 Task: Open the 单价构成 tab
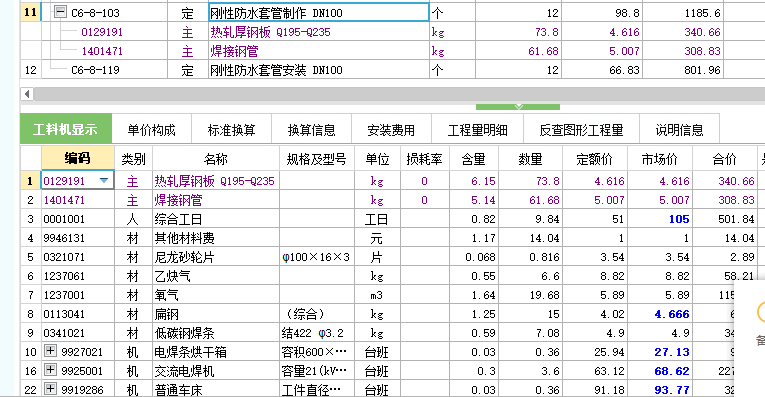coord(152,130)
